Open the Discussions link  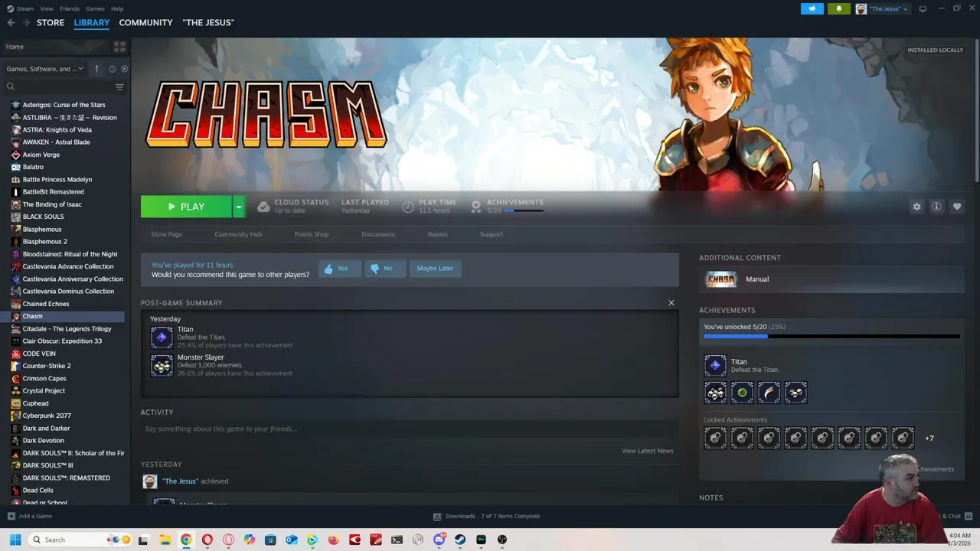tap(378, 234)
